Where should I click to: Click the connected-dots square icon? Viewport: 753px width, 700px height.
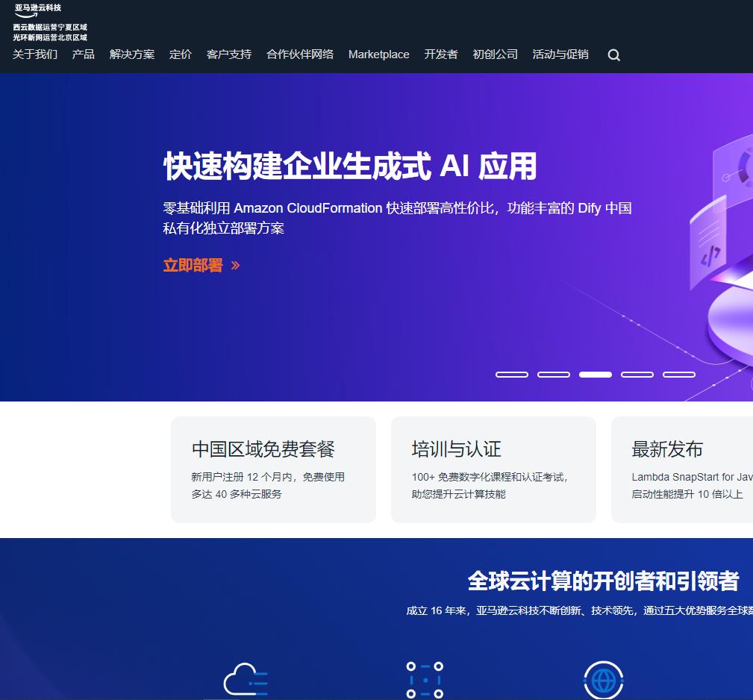click(x=425, y=680)
